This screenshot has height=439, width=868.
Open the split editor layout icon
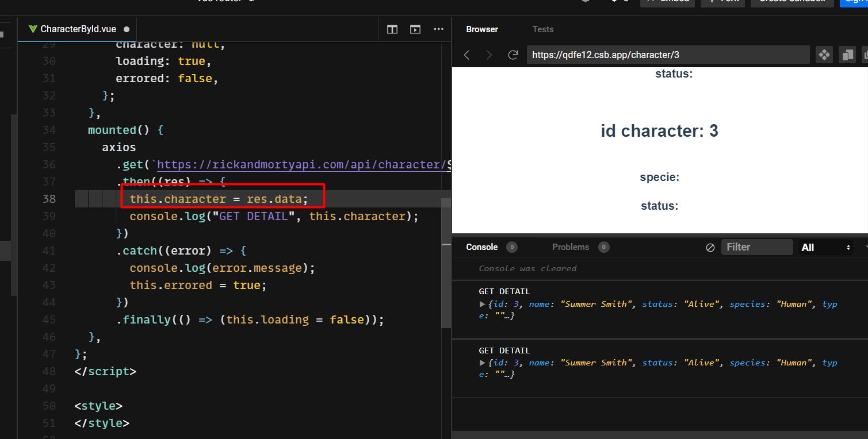pyautogui.click(x=392, y=29)
